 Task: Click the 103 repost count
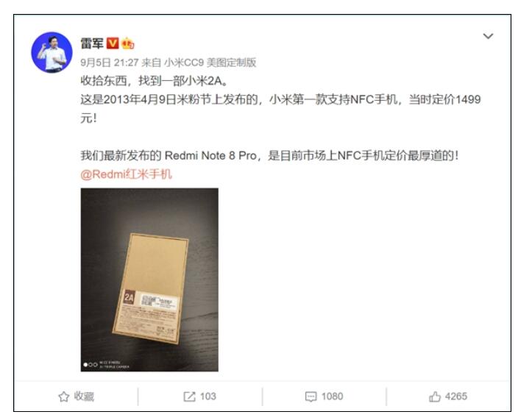208,396
